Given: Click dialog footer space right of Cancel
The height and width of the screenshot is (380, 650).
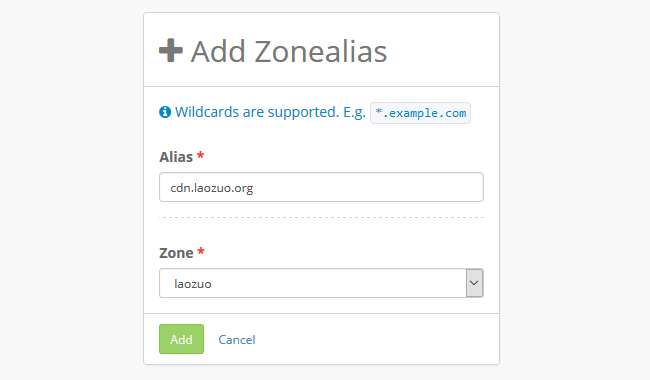Looking at the screenshot, I should coord(373,339).
